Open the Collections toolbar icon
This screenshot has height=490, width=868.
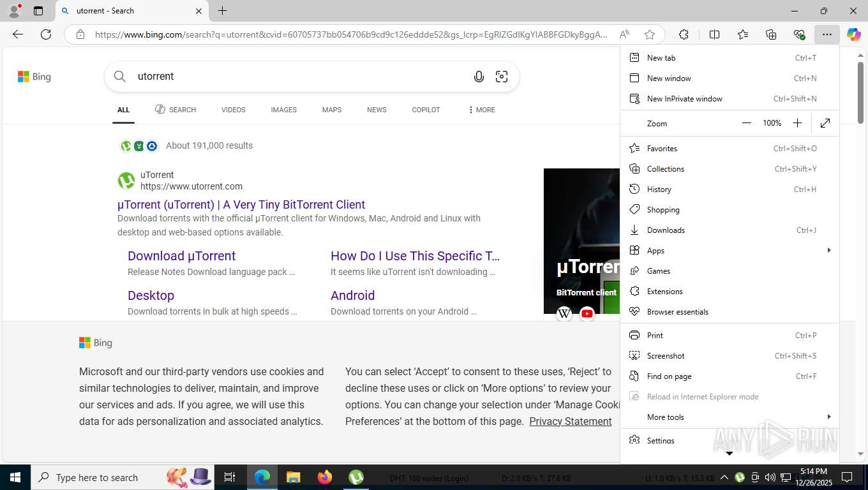point(771,34)
